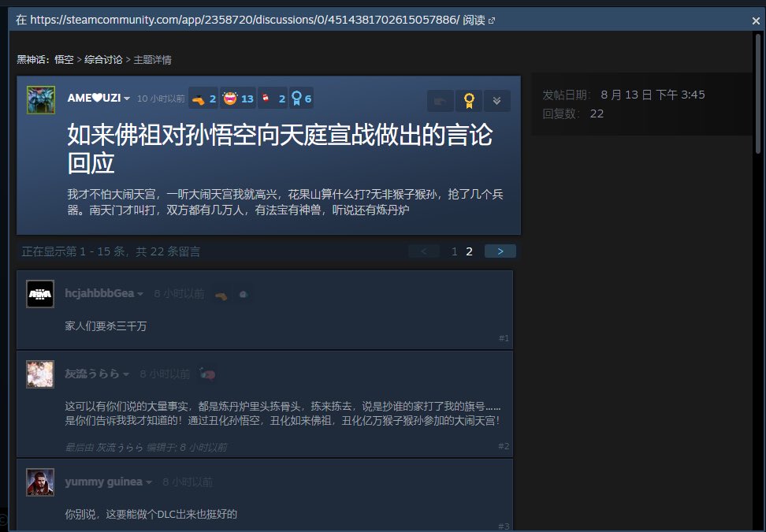This screenshot has height=532, width=766.
Task: Open AME♥UZI author avatar
Action: [41, 99]
